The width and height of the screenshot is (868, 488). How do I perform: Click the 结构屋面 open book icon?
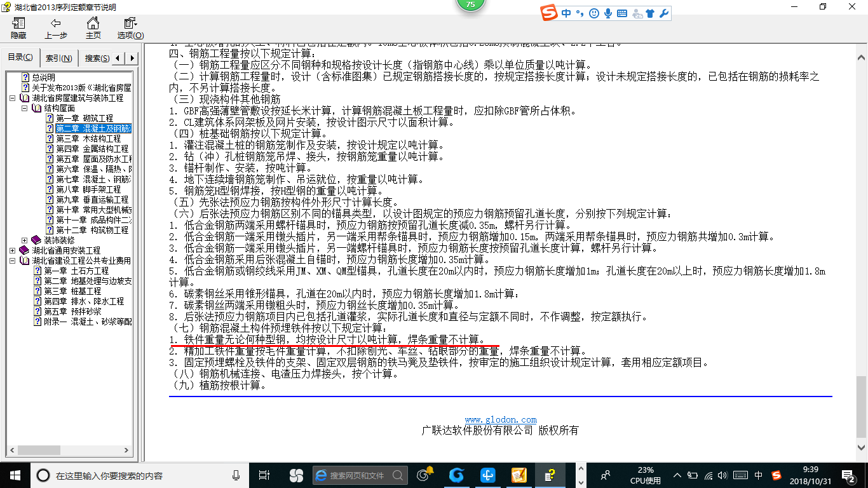tap(36, 108)
